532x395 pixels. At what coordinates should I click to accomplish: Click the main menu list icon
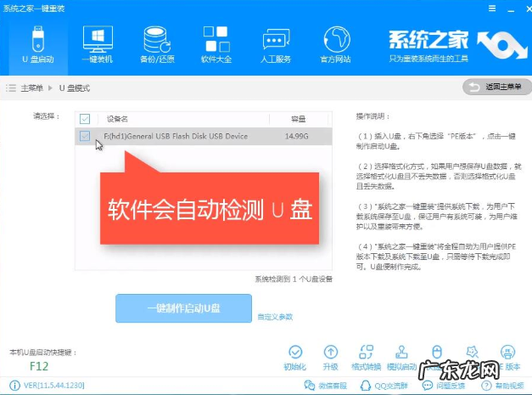click(x=11, y=88)
